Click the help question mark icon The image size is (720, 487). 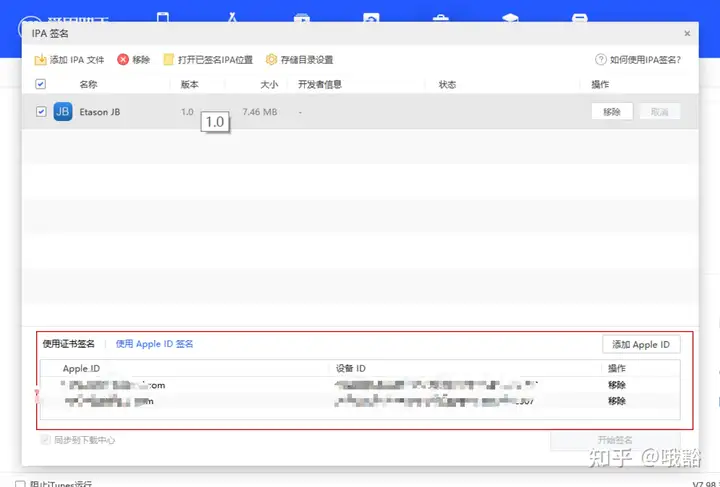coord(601,60)
